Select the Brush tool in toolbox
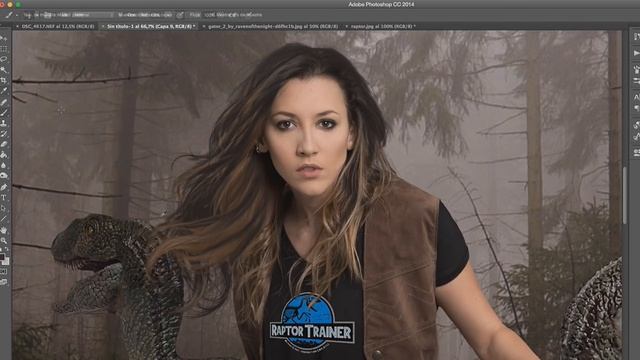The width and height of the screenshot is (640, 360). pyautogui.click(x=4, y=113)
